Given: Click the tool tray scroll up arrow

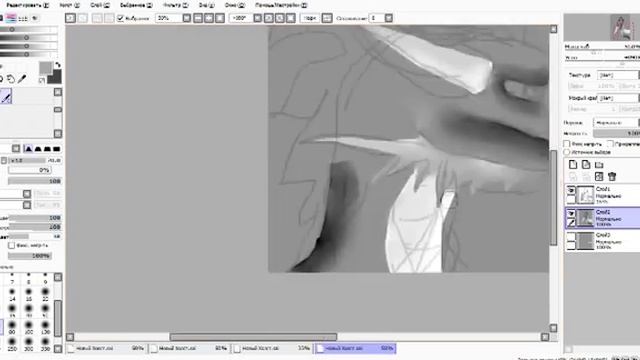Looking at the screenshot, I should click(x=58, y=92).
